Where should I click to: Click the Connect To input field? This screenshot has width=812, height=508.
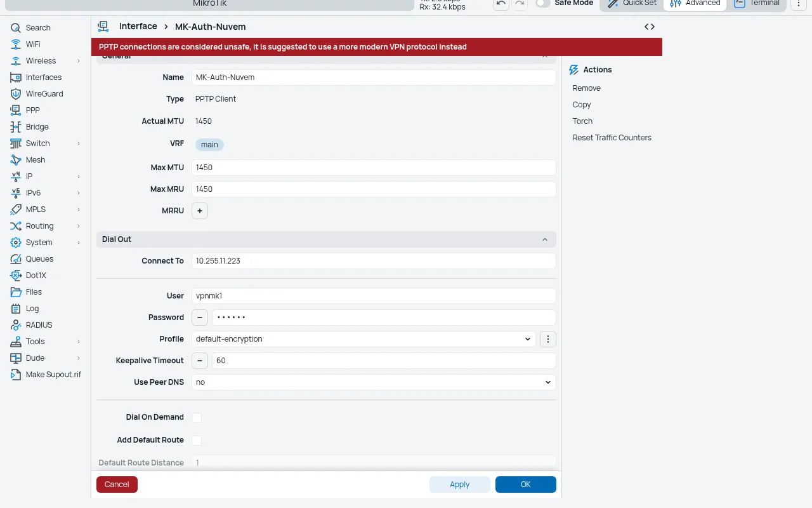[374, 261]
